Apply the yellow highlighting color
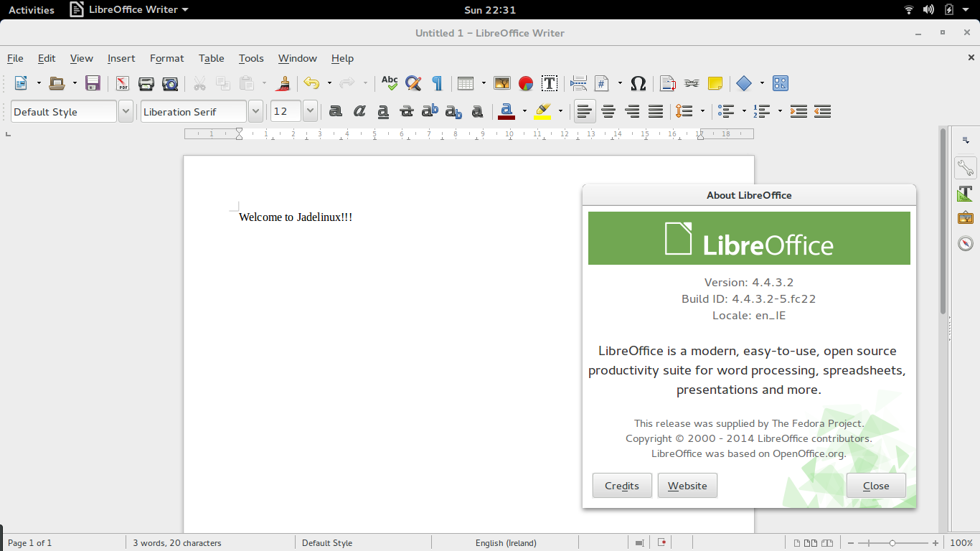The height and width of the screenshot is (551, 980). coord(542,111)
